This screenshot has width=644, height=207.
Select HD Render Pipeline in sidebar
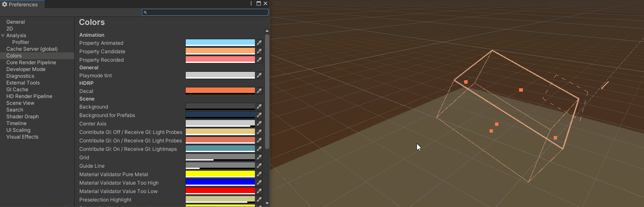pyautogui.click(x=29, y=96)
